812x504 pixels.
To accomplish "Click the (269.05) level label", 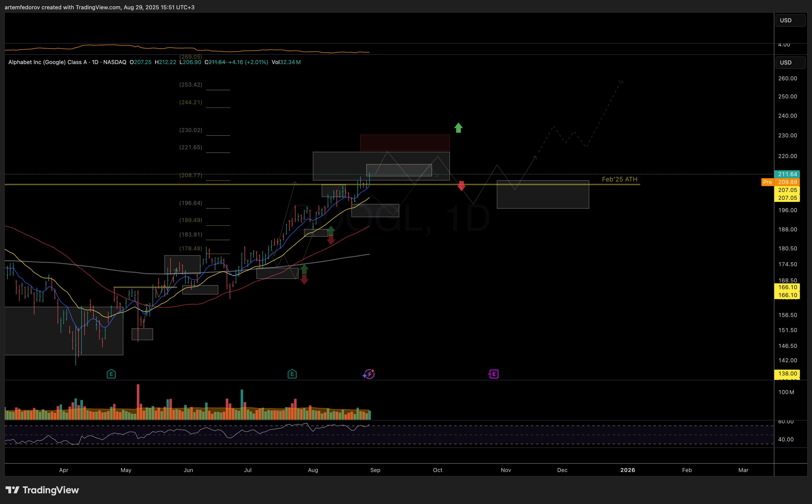I will (191, 57).
